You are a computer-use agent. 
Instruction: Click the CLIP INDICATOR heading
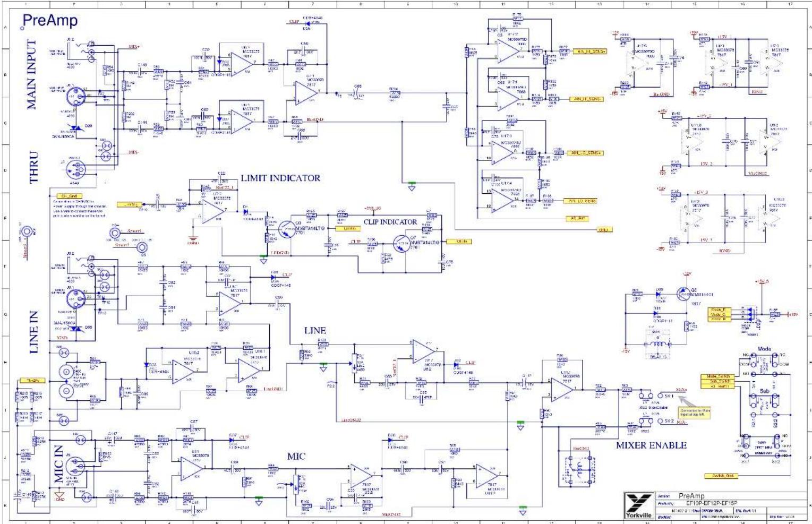pos(390,222)
